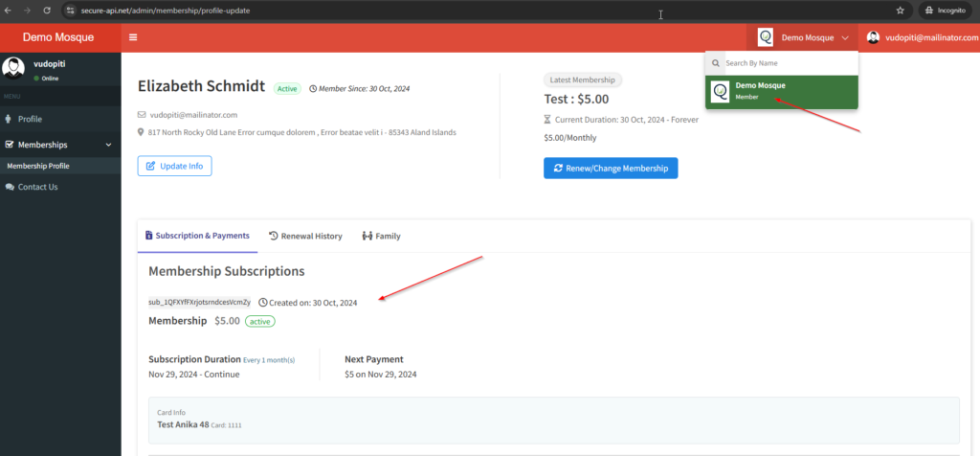
Task: Click the Demo Mosque logo in header
Action: (x=59, y=37)
